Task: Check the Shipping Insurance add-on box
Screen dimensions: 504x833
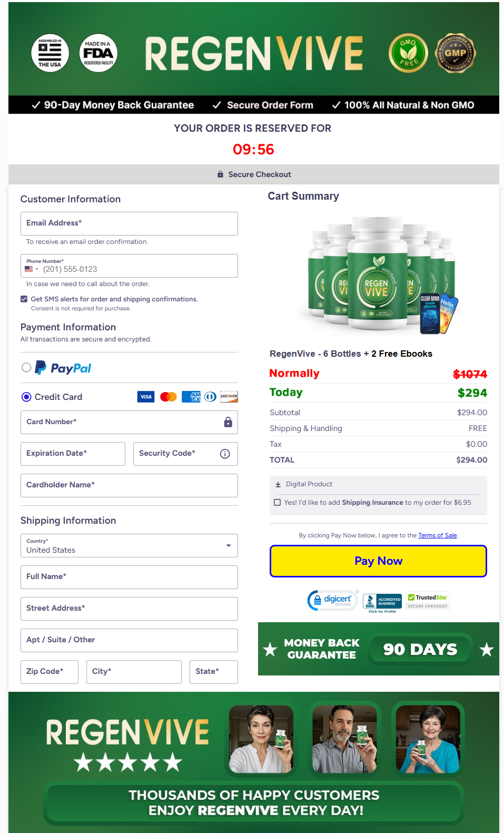Action: pos(277,503)
